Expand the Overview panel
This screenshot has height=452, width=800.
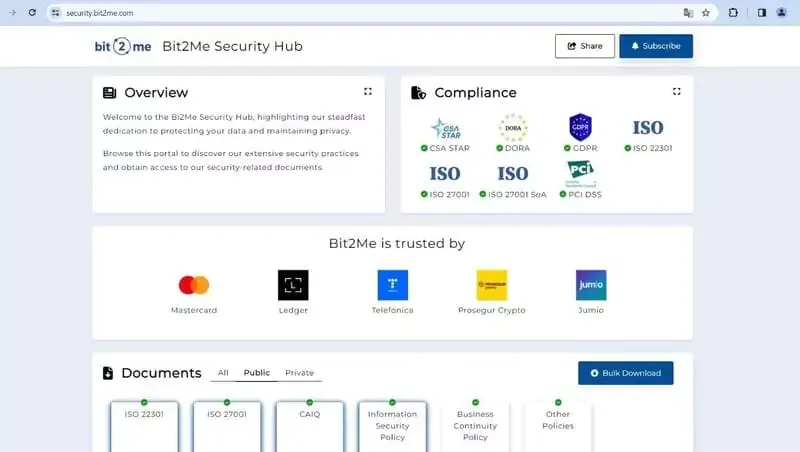click(368, 91)
